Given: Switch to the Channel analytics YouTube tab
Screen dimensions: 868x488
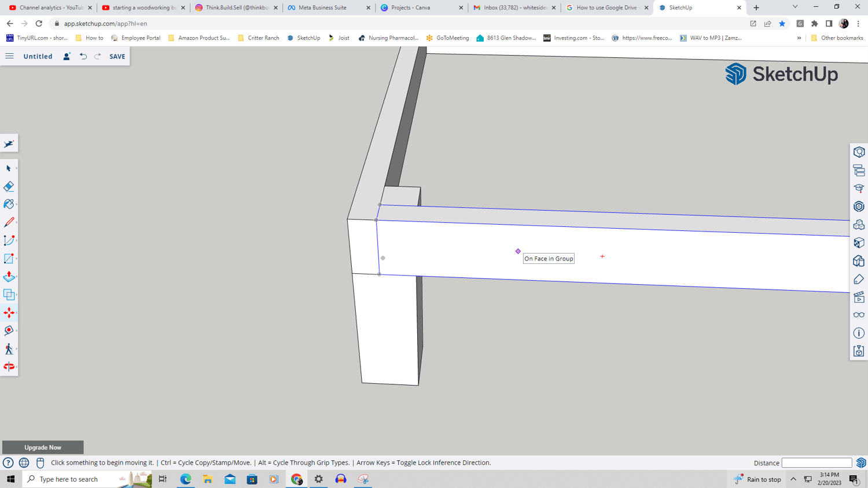Looking at the screenshot, I should (x=50, y=8).
